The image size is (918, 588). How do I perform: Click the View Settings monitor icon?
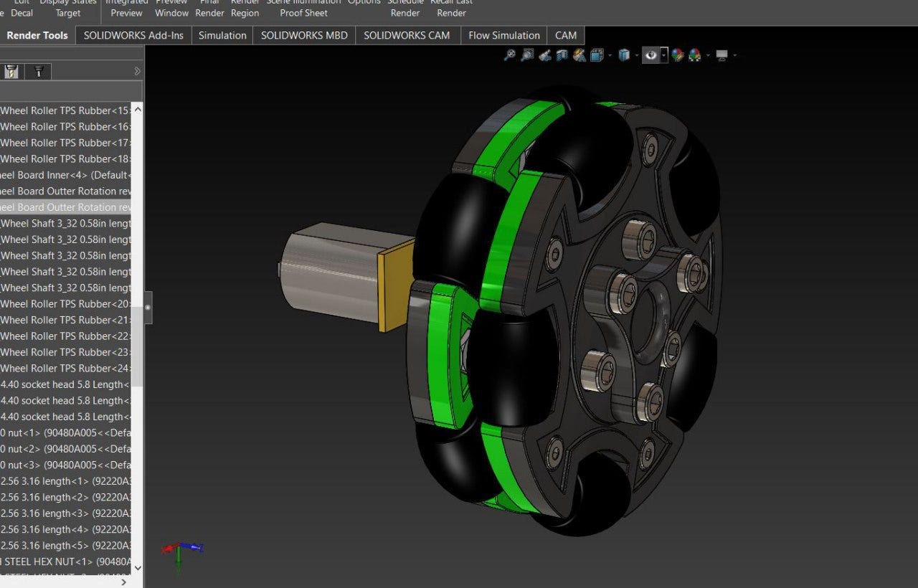click(x=722, y=55)
